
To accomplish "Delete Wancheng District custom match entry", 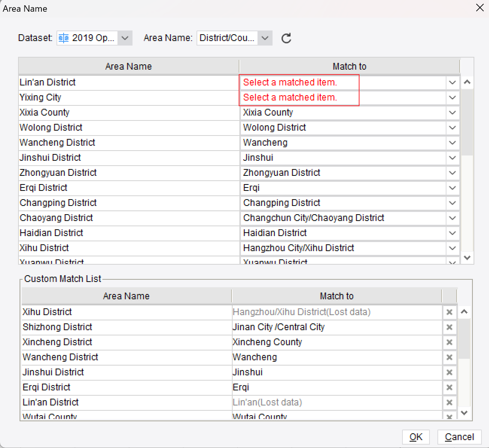I will tap(449, 357).
